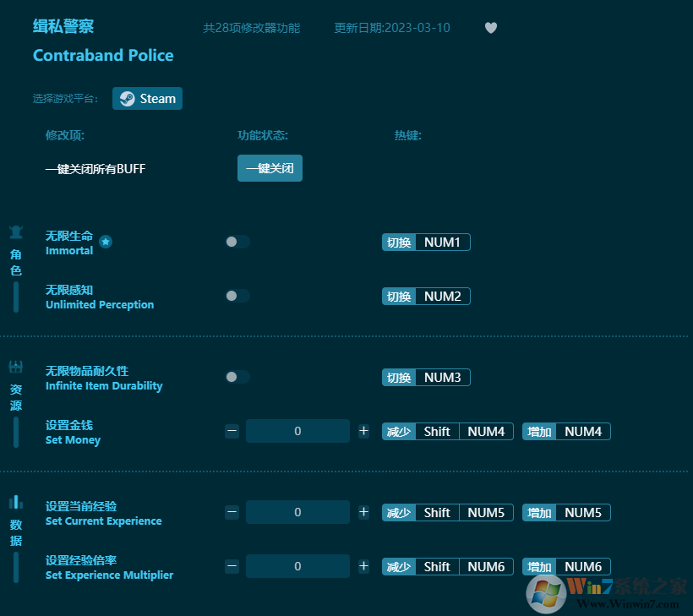Screen dimensions: 693x616
Task: Click the plus icon for Set Current Experience
Action: click(363, 512)
